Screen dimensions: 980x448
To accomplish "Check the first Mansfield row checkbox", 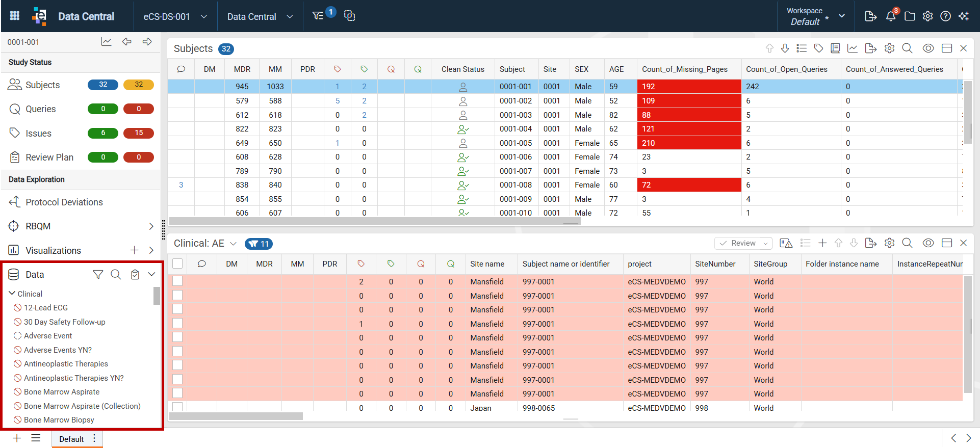I will click(177, 281).
